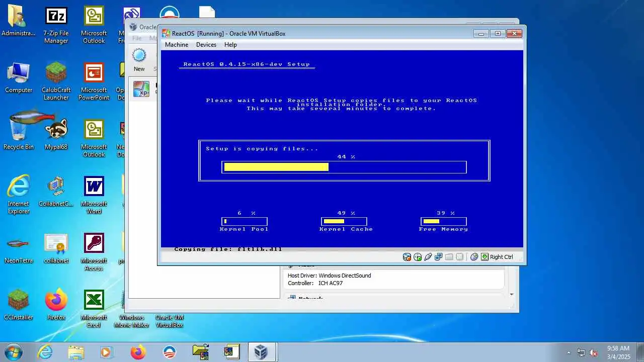The width and height of the screenshot is (644, 362).
Task: Open Windows Media Player from taskbar
Action: pyautogui.click(x=107, y=352)
